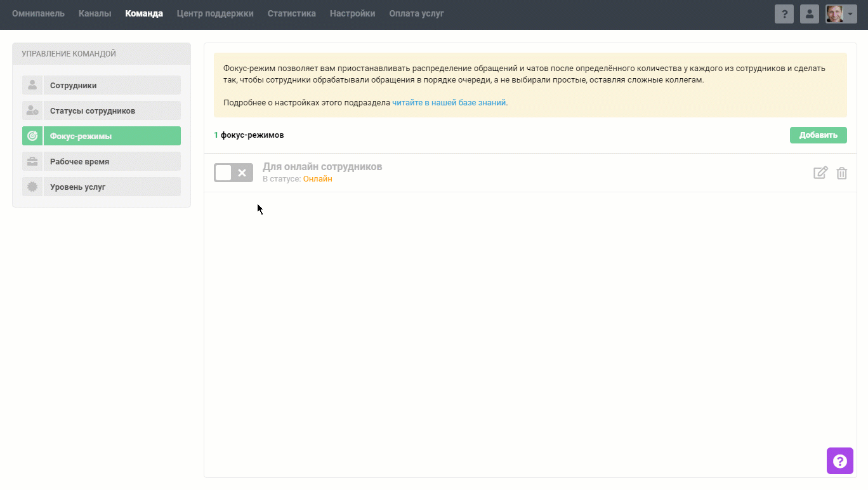Open the purple help chat widget

point(839,461)
